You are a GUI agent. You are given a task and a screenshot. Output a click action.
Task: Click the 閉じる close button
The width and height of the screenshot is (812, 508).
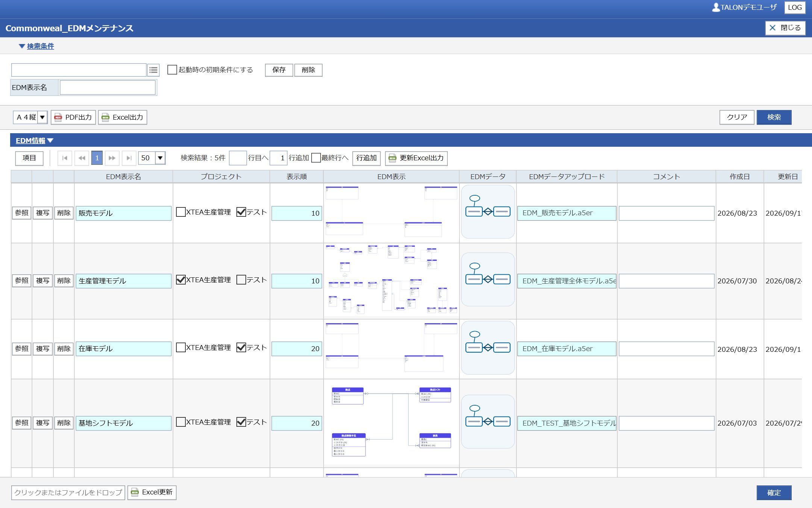pyautogui.click(x=785, y=28)
